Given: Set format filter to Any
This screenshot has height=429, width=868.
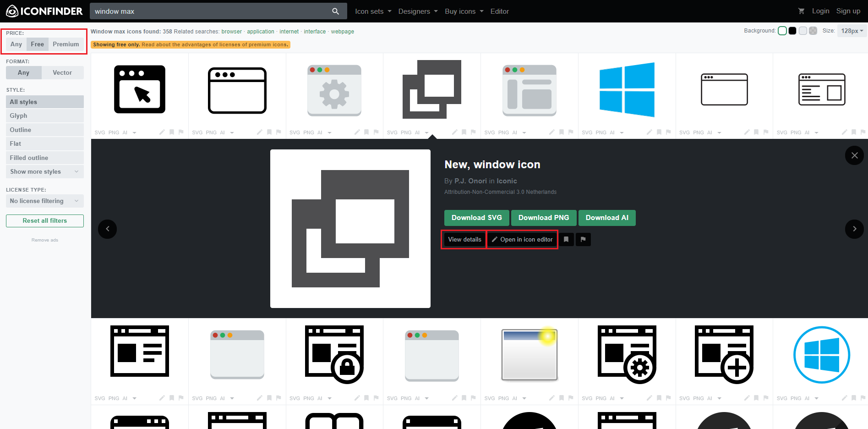Looking at the screenshot, I should [x=23, y=72].
